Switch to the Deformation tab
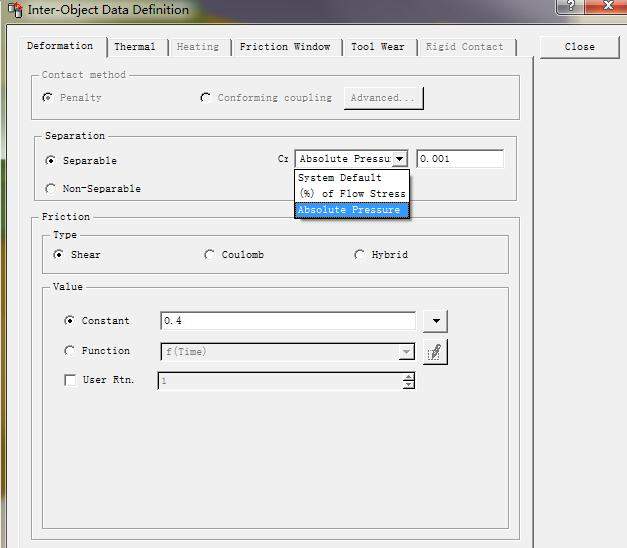This screenshot has height=548, width=627. (60, 46)
